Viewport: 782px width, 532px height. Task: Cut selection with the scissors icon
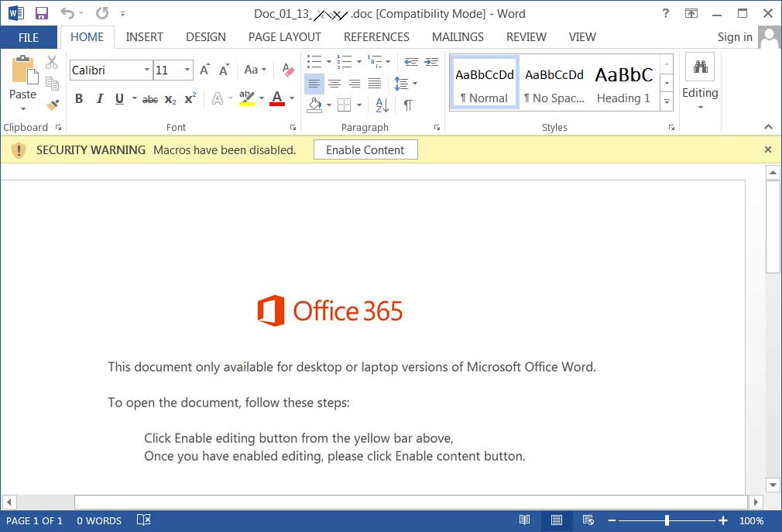coord(52,62)
